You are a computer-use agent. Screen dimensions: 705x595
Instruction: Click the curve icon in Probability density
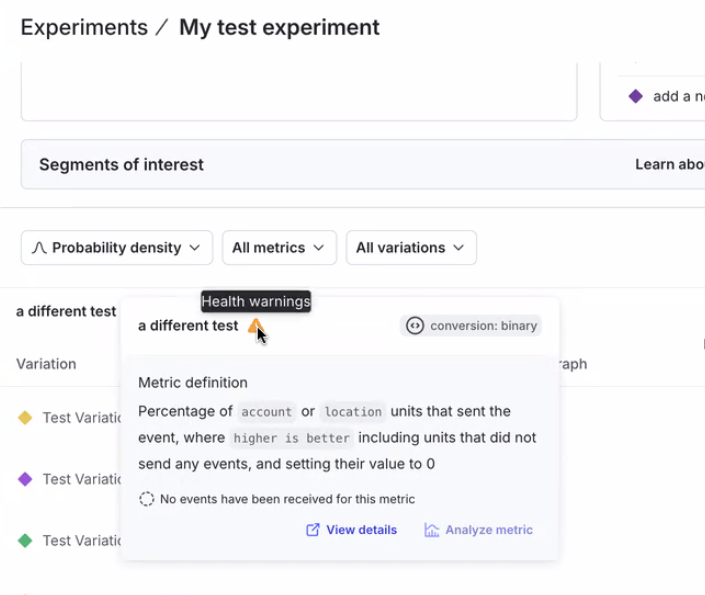(x=39, y=248)
